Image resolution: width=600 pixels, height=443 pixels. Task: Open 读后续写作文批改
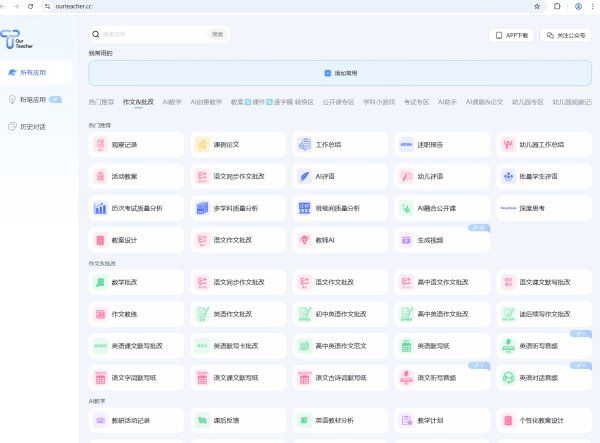pyautogui.click(x=544, y=314)
